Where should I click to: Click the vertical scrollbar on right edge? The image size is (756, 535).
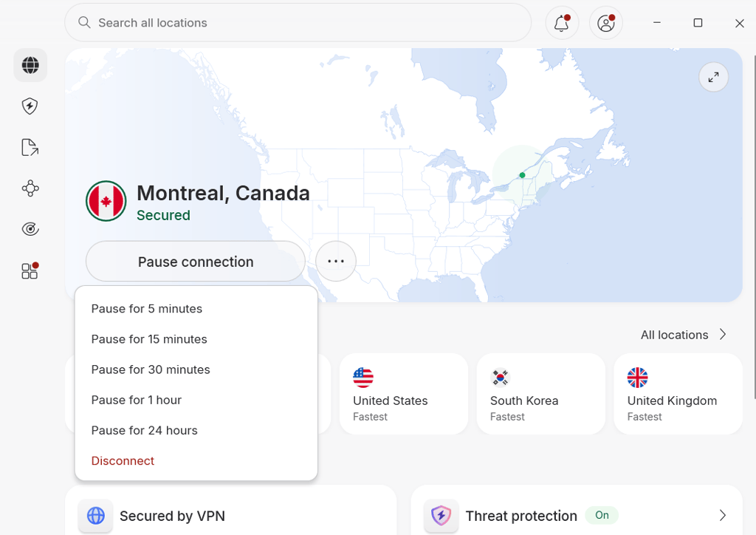pos(755,227)
